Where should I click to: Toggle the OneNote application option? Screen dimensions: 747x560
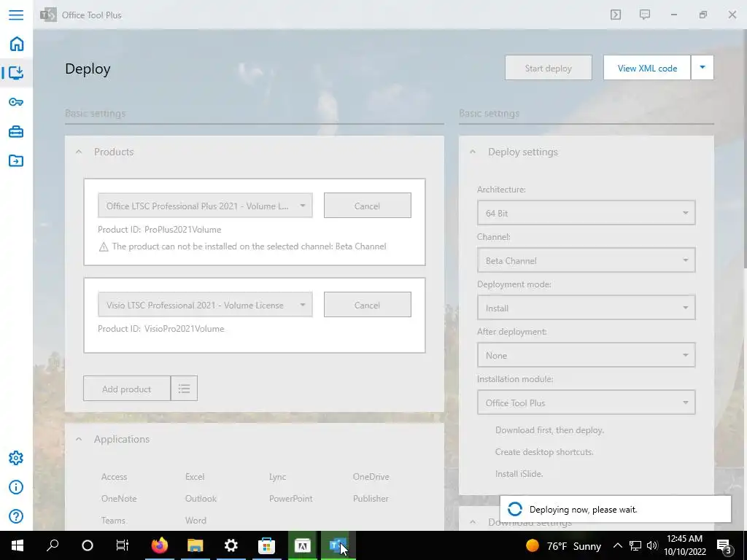pos(119,499)
